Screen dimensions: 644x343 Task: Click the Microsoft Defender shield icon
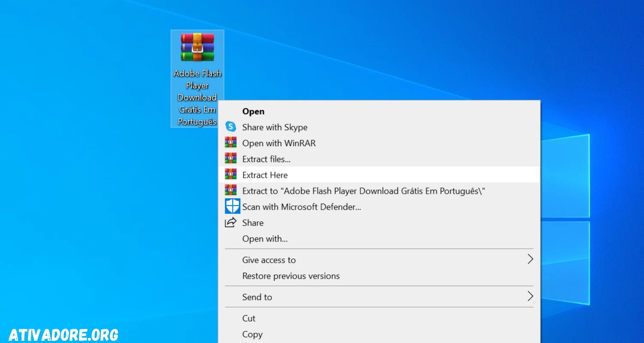(x=233, y=206)
